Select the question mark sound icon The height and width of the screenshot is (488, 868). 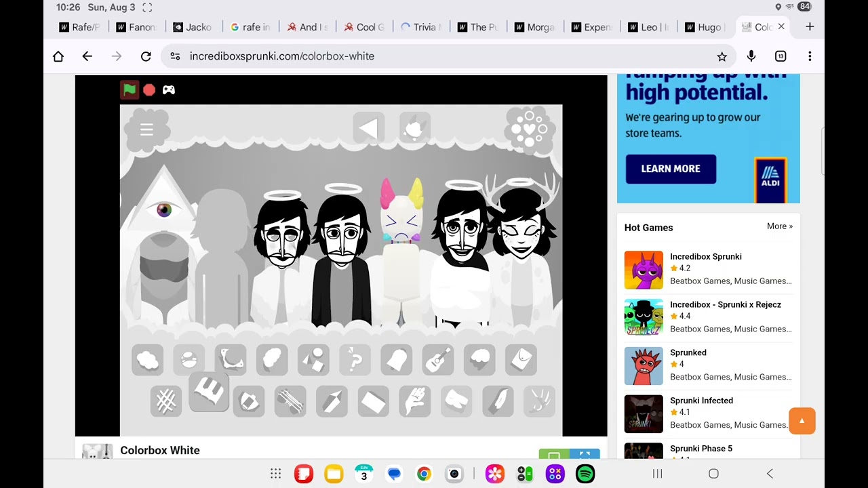pos(355,360)
